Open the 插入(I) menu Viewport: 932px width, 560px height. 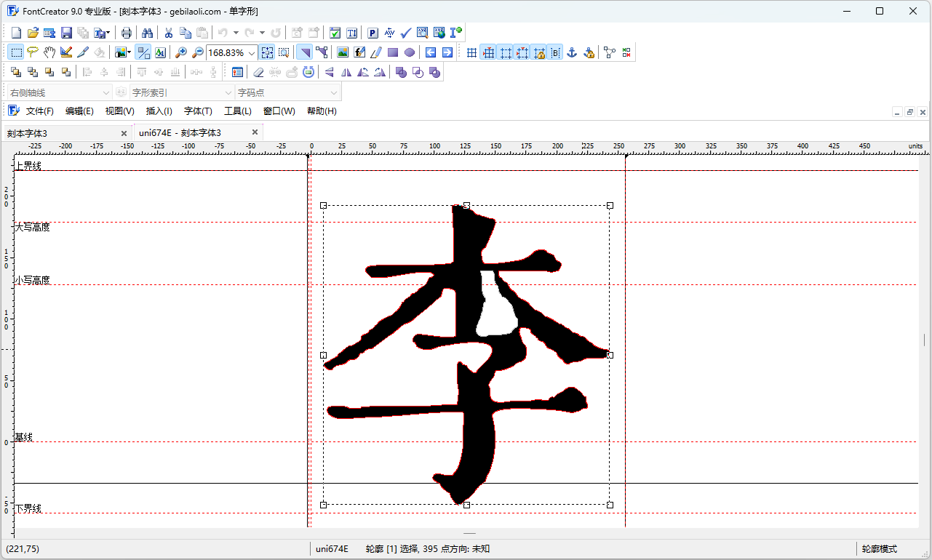click(x=159, y=111)
